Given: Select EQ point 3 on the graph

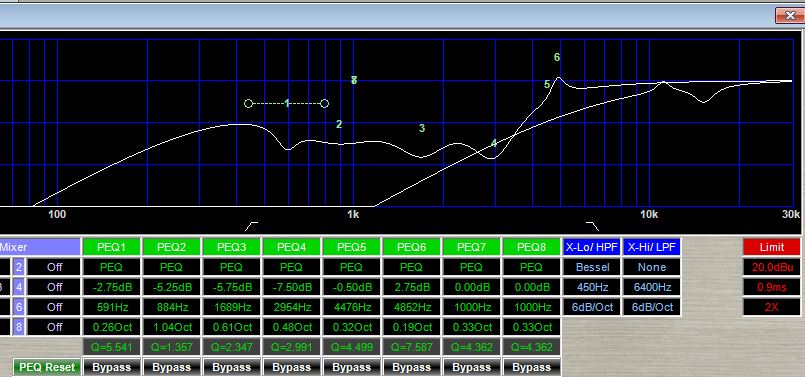Looking at the screenshot, I should click(422, 128).
